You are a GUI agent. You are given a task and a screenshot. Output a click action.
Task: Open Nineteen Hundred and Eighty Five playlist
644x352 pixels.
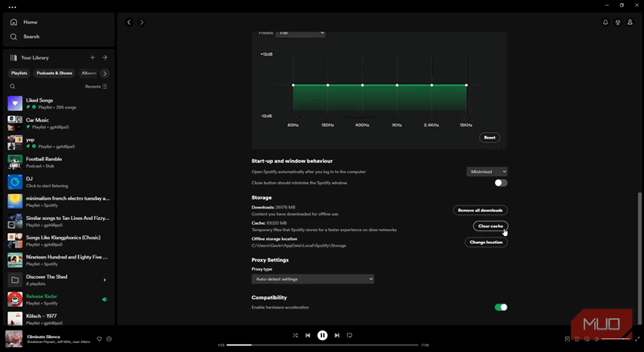pyautogui.click(x=59, y=260)
